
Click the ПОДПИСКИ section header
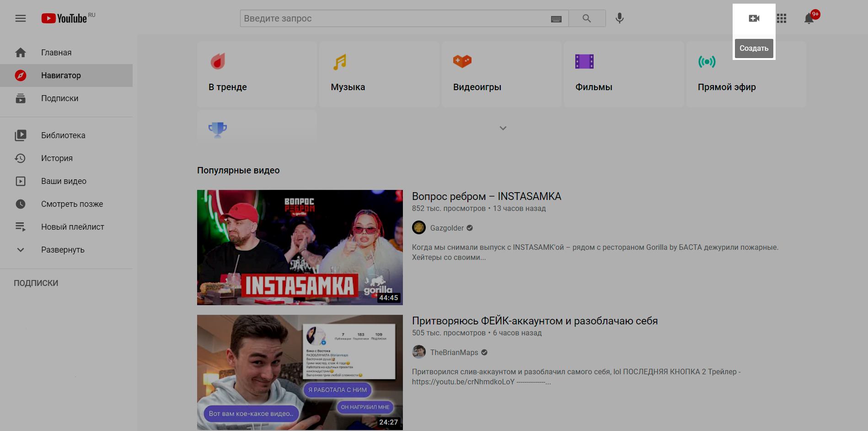[x=36, y=283]
